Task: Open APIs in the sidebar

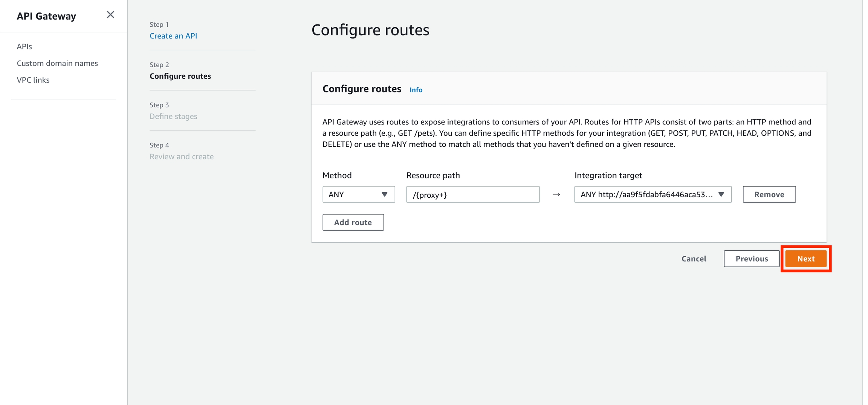Action: pos(24,46)
